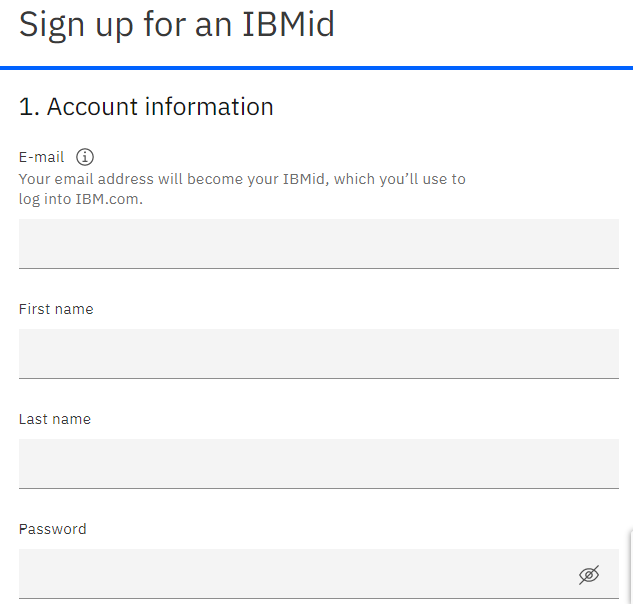Click the blue progress bar under the title
The height and width of the screenshot is (604, 633).
pyautogui.click(x=316, y=68)
